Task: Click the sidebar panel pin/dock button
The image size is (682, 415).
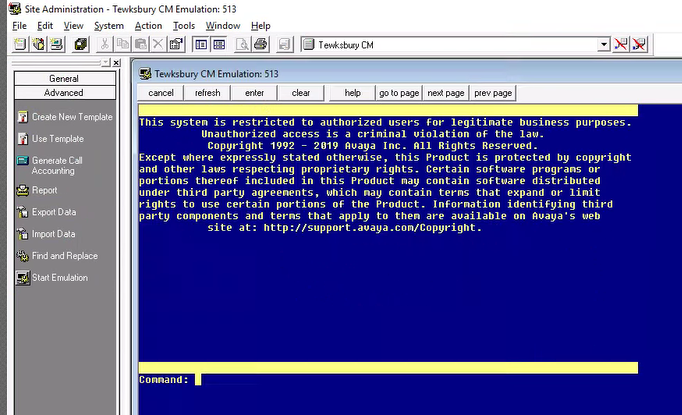Action: (x=106, y=63)
